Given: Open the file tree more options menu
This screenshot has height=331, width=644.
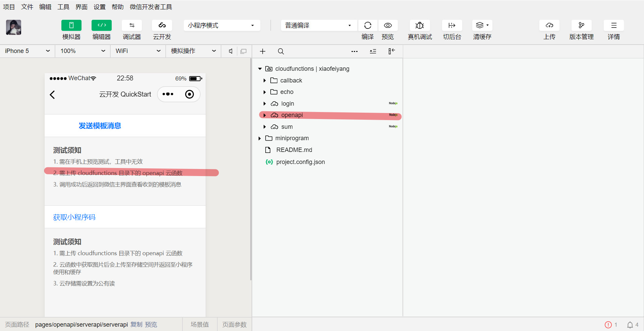Looking at the screenshot, I should point(355,51).
